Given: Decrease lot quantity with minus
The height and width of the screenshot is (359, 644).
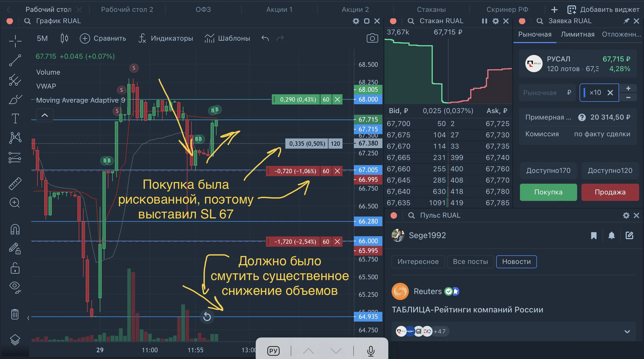Looking at the screenshot, I should pos(628,97).
